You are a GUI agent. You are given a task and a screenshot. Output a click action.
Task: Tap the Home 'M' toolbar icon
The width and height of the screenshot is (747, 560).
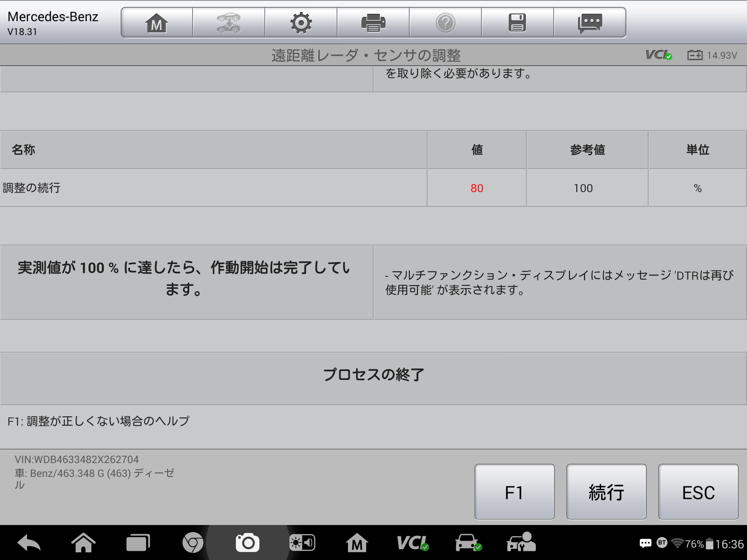tap(157, 23)
